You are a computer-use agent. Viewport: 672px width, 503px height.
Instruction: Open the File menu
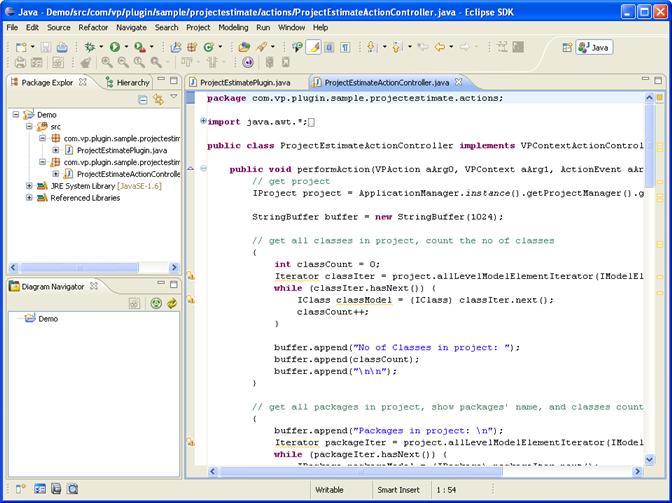12,27
